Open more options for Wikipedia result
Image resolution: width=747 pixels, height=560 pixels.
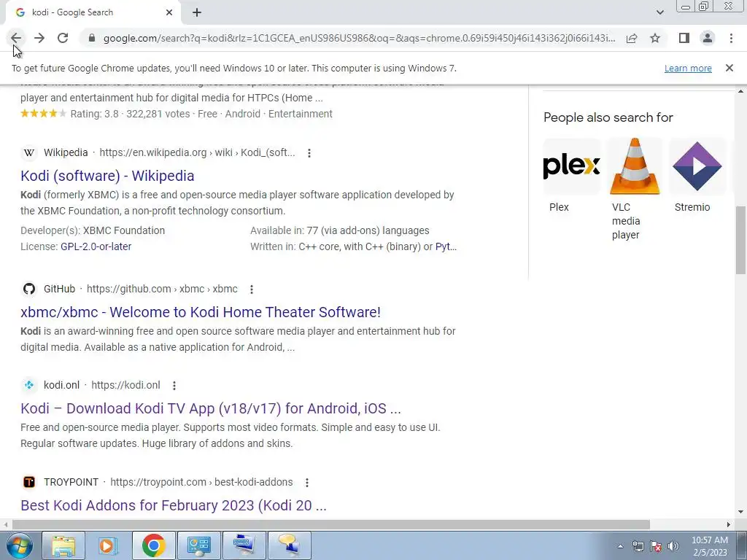pyautogui.click(x=309, y=153)
